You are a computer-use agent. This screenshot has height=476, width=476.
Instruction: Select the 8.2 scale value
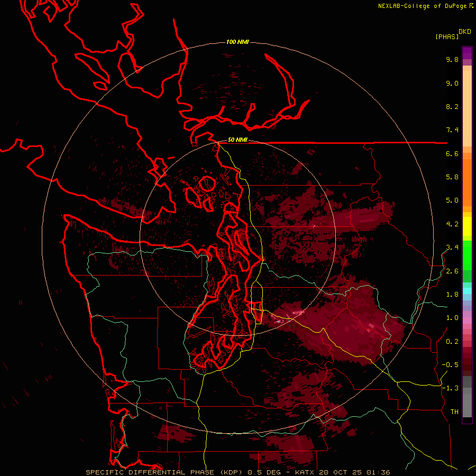click(x=452, y=106)
